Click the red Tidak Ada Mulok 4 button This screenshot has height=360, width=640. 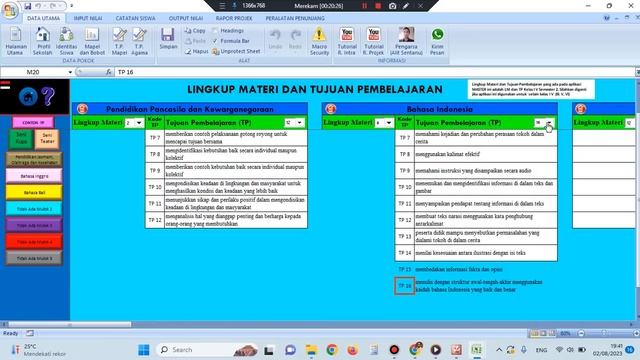pyautogui.click(x=34, y=242)
